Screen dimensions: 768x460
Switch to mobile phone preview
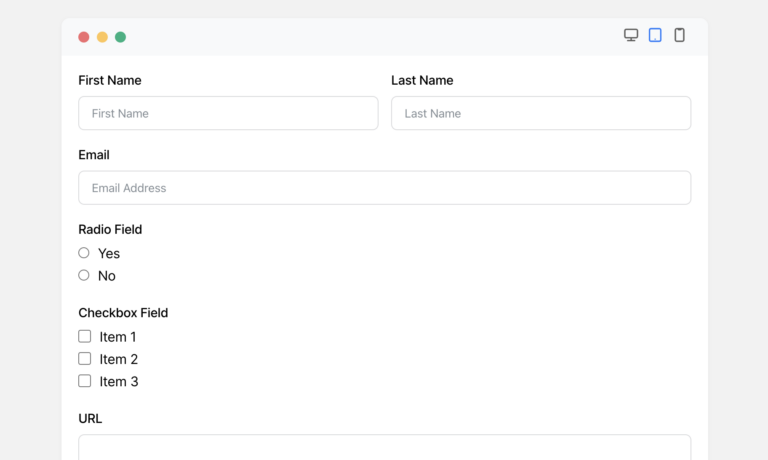[x=679, y=35]
